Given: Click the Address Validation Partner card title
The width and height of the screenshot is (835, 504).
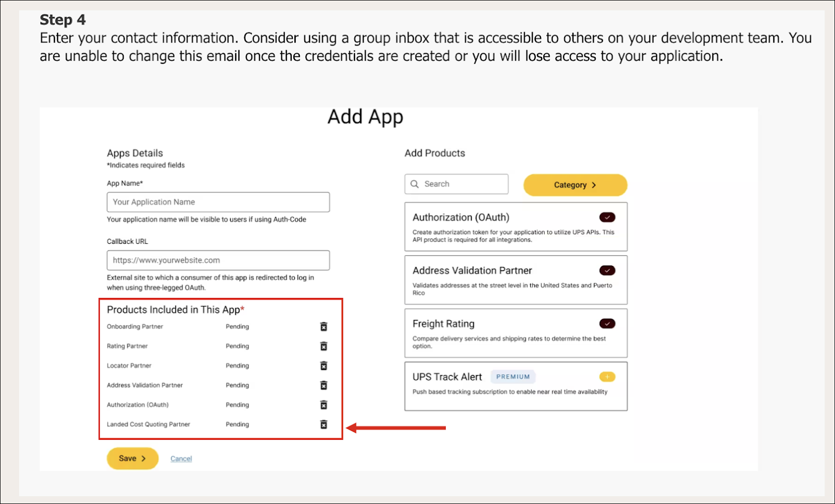Looking at the screenshot, I should point(472,270).
